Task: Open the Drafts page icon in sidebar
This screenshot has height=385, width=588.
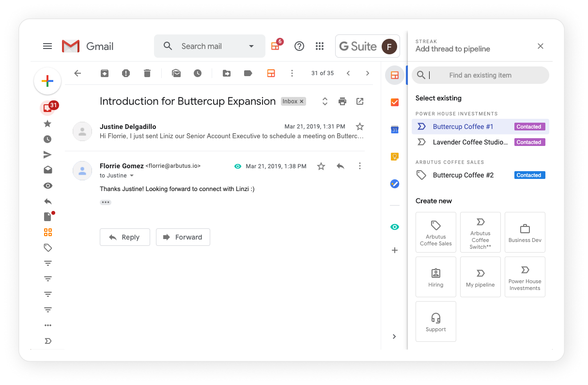Action: [48, 217]
